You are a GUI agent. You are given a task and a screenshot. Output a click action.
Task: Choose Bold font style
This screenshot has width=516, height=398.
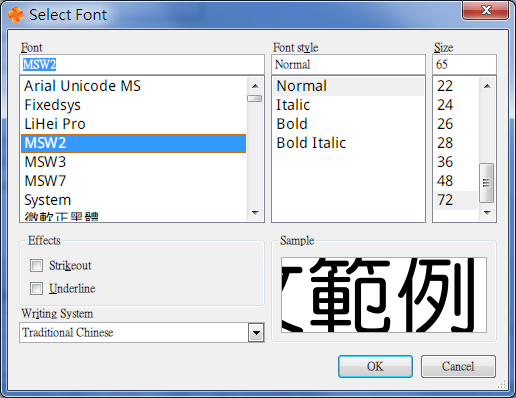click(348, 124)
